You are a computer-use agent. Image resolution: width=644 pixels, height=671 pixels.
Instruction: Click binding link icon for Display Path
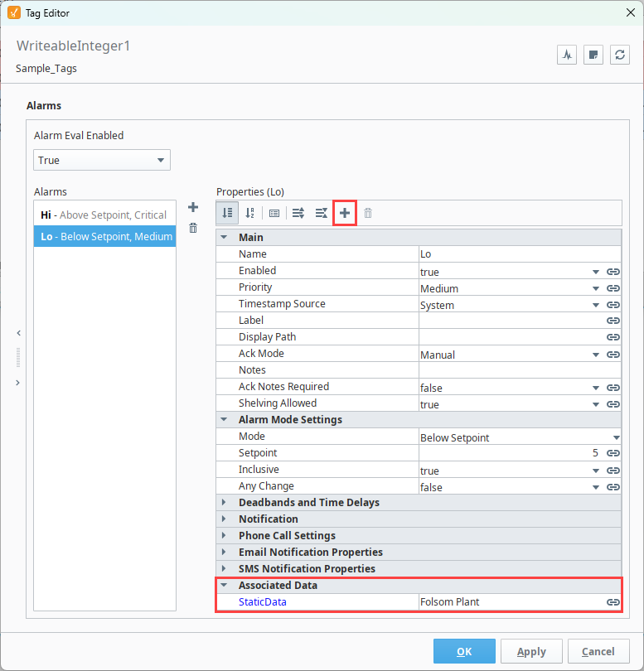point(613,337)
